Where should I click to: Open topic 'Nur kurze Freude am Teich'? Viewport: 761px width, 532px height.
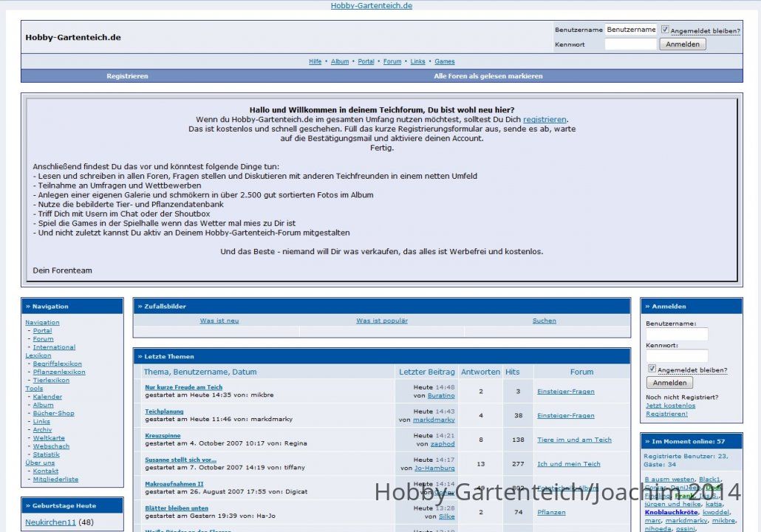click(x=183, y=387)
